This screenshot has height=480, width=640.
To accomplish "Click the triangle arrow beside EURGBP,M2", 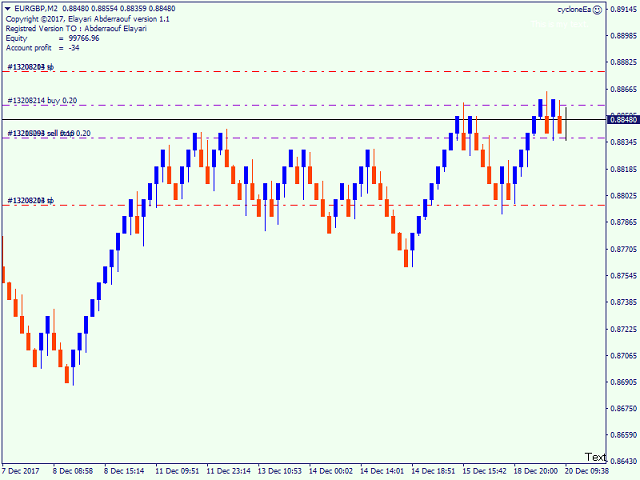I will [8, 9].
